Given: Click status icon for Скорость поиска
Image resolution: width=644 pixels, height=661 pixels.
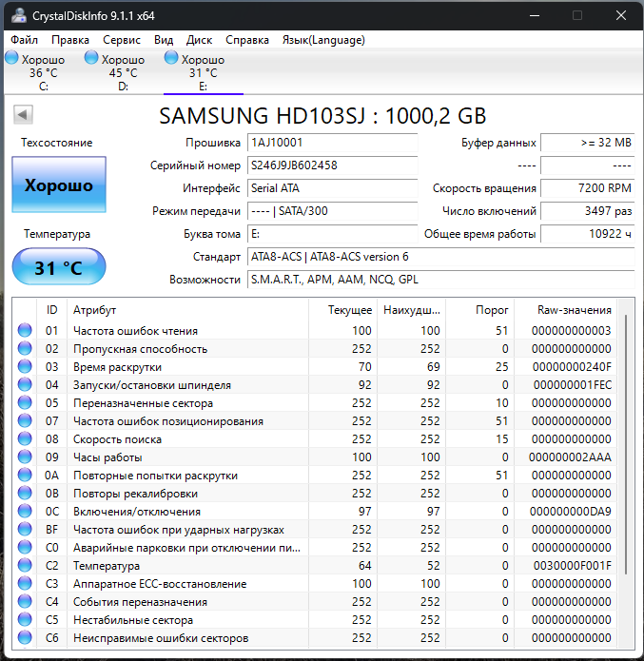Looking at the screenshot, I should click(25, 438).
